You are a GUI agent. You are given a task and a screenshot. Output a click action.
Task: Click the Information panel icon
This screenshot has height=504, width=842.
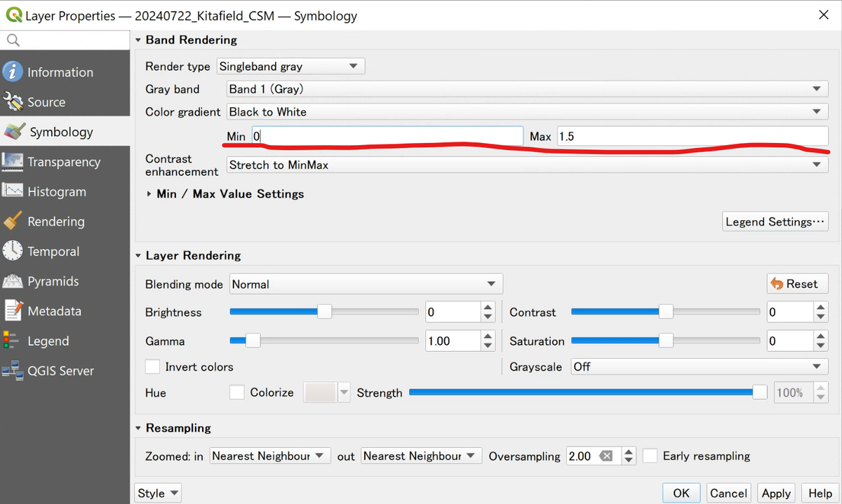click(13, 71)
